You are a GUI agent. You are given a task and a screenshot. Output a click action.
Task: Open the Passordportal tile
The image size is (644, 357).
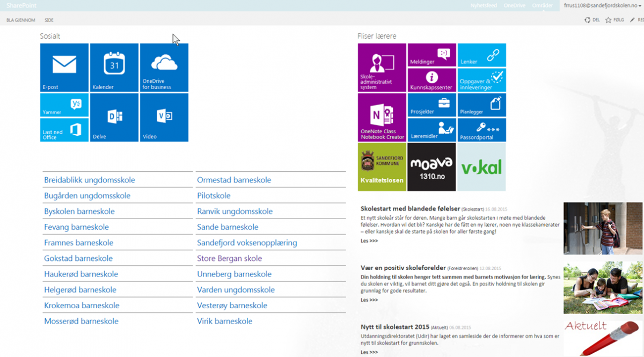(x=481, y=129)
